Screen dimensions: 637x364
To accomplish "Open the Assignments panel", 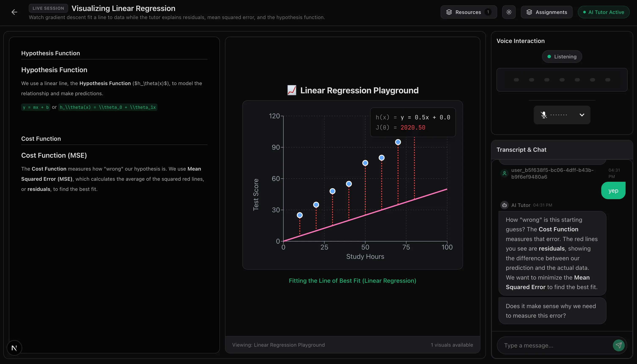I will (546, 12).
